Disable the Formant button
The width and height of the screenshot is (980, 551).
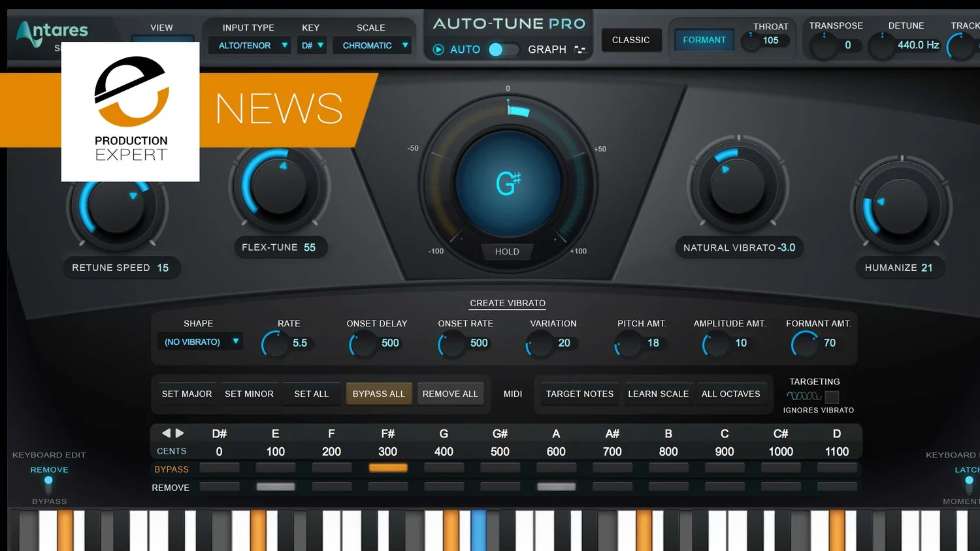[704, 40]
